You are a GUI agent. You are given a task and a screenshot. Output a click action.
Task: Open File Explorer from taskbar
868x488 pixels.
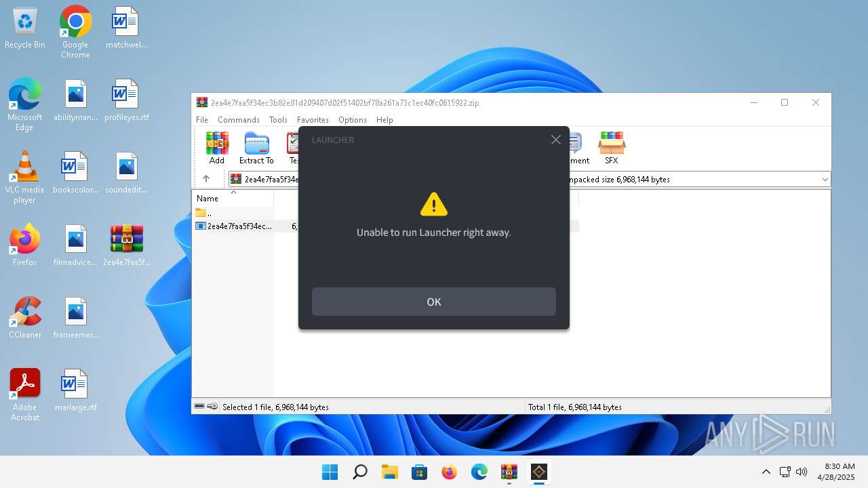point(390,472)
